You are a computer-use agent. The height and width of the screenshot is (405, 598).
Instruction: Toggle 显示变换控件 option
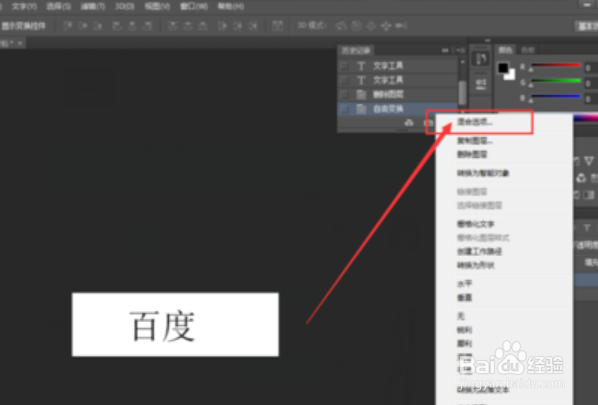[x=23, y=26]
